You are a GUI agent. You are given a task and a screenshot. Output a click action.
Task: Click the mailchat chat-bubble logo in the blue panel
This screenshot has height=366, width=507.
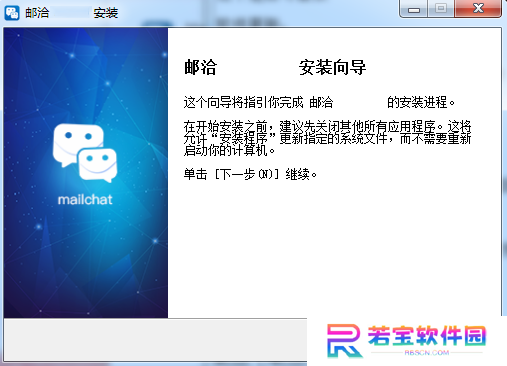coord(85,153)
